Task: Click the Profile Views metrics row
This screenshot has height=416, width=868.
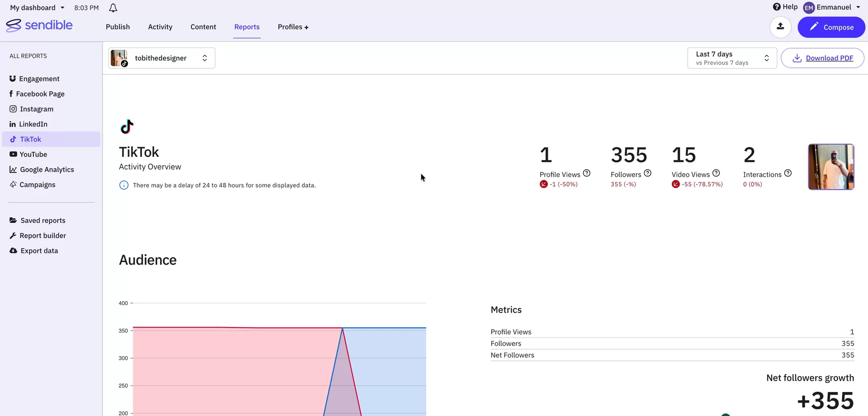Action: pyautogui.click(x=672, y=332)
